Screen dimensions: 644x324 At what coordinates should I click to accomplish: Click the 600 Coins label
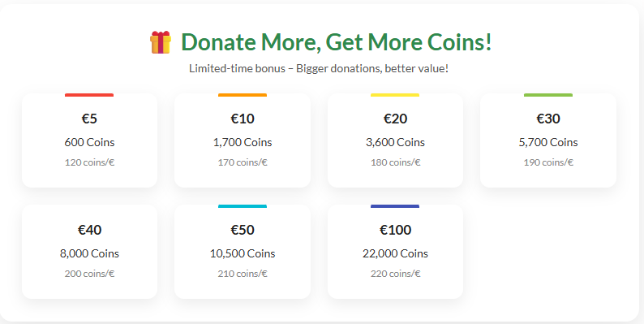coord(89,142)
